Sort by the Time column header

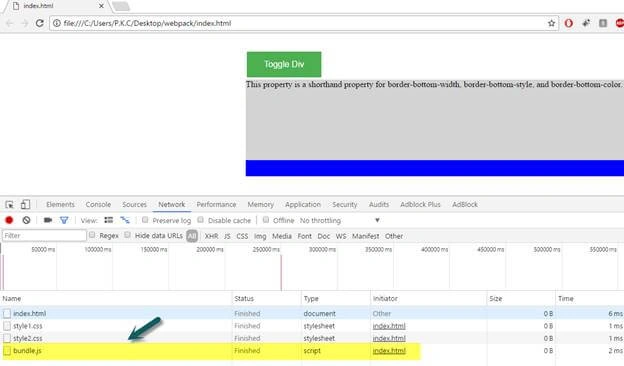point(590,298)
